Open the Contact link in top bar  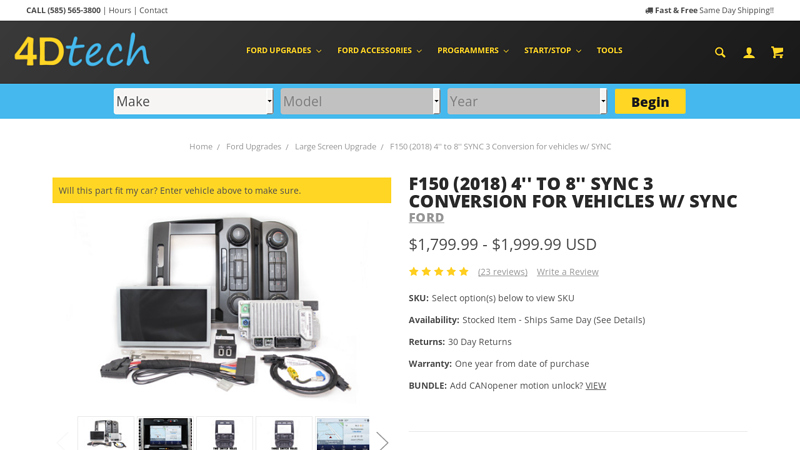[x=153, y=10]
